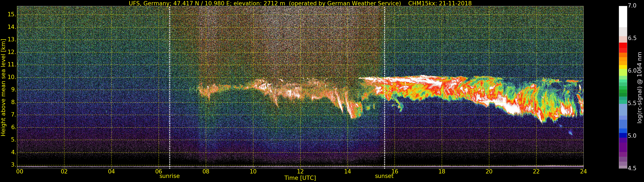Click the "11." height tick label
Viewport: 644px width, 182px height.
[12, 65]
